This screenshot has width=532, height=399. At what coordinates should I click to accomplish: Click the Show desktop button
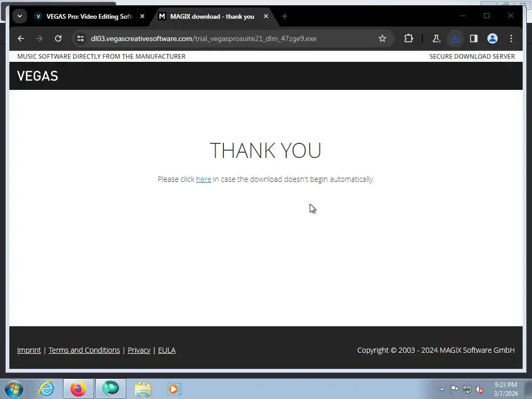point(528,389)
